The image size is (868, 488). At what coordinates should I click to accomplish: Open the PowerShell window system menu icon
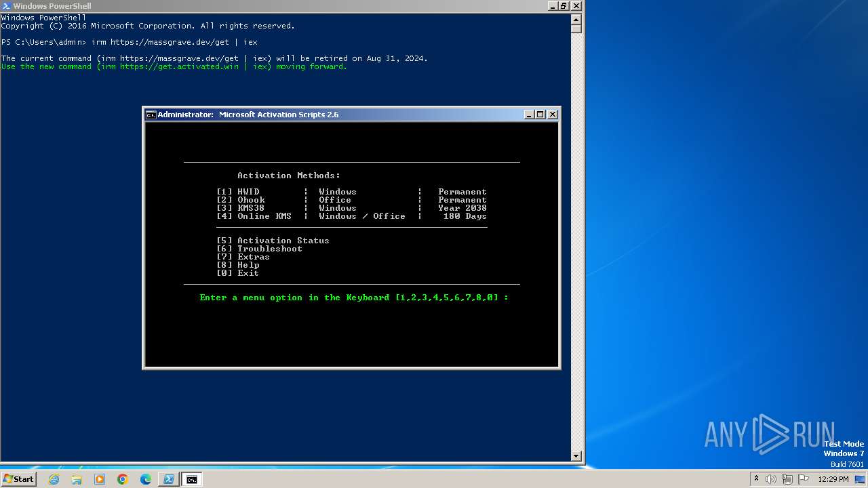click(6, 5)
